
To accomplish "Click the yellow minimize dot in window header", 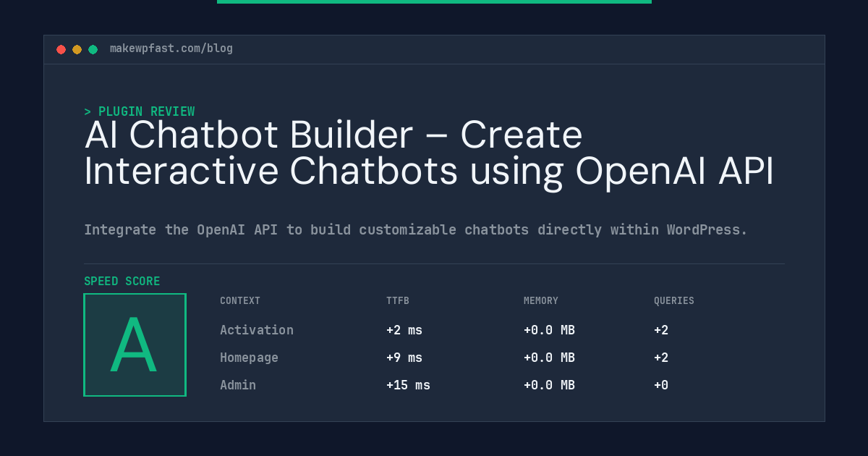I will (77, 49).
